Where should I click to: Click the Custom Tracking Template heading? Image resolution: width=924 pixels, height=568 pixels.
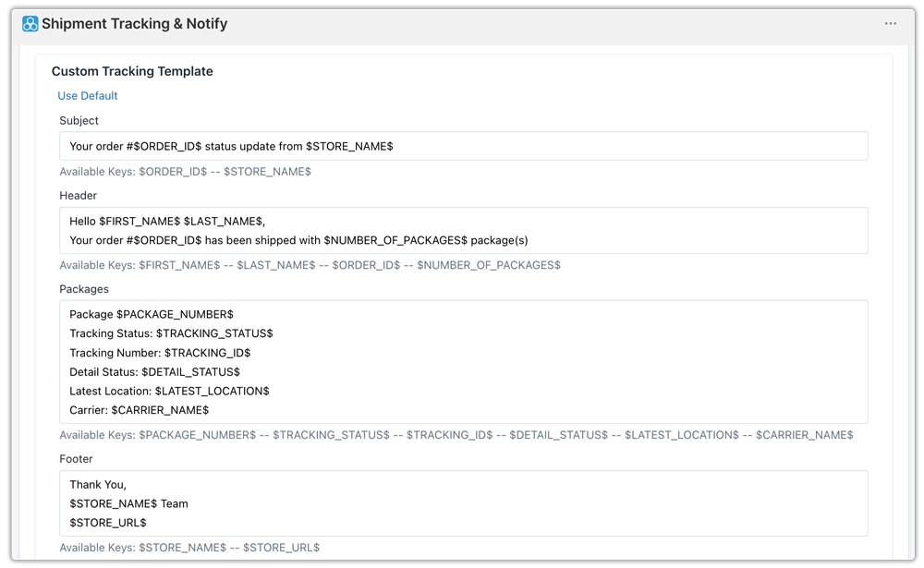(x=132, y=71)
